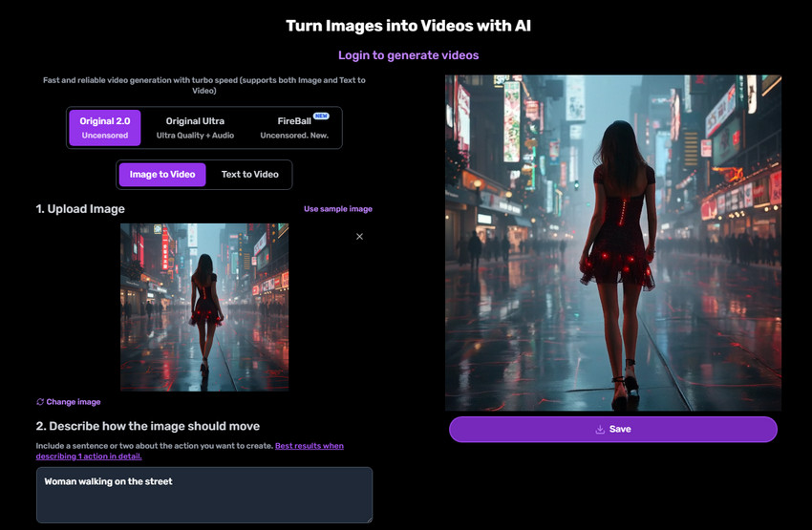Click the '1. Upload Image' heading
The image size is (812, 530).
[x=80, y=208]
